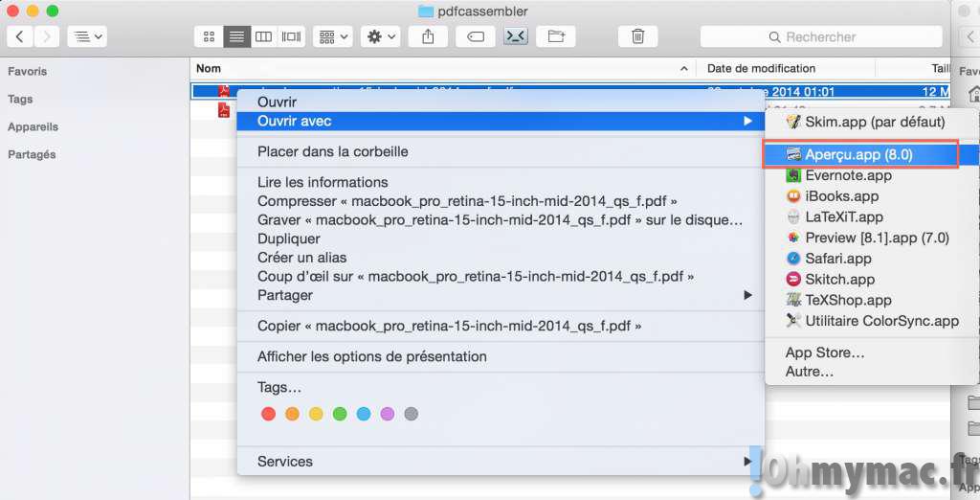Click the edit tags toolbar button

pyautogui.click(x=476, y=37)
